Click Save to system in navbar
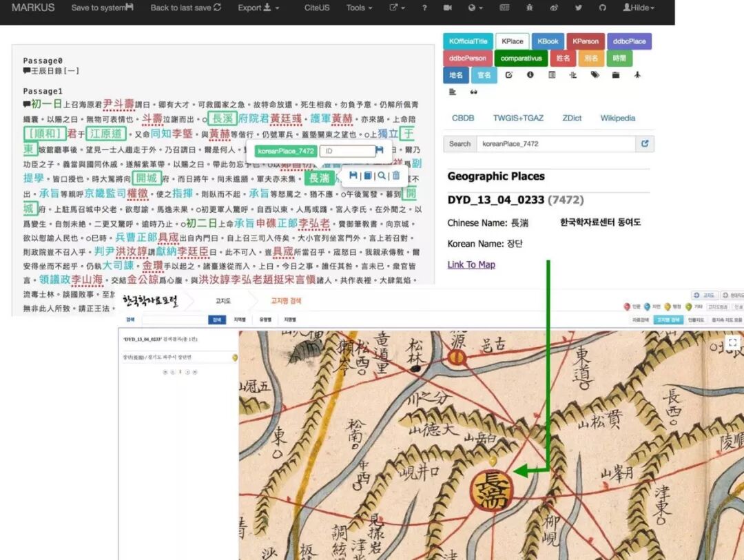 click(x=102, y=8)
